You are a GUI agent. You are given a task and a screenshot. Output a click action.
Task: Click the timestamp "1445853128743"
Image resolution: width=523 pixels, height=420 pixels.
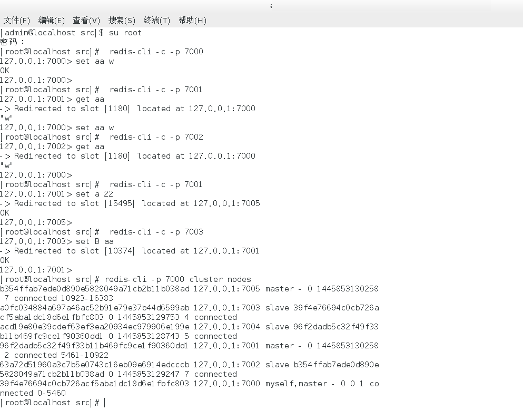149,336
